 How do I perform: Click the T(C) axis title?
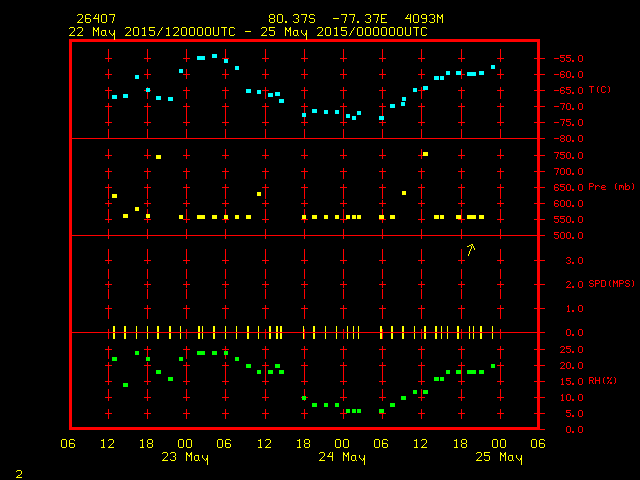(x=600, y=89)
